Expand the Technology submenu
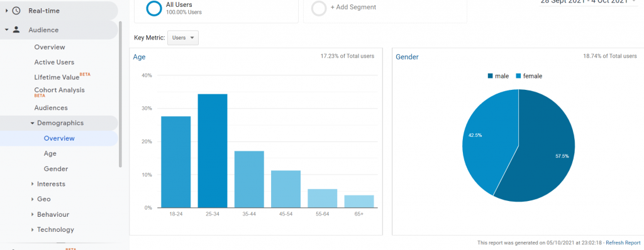 33,229
